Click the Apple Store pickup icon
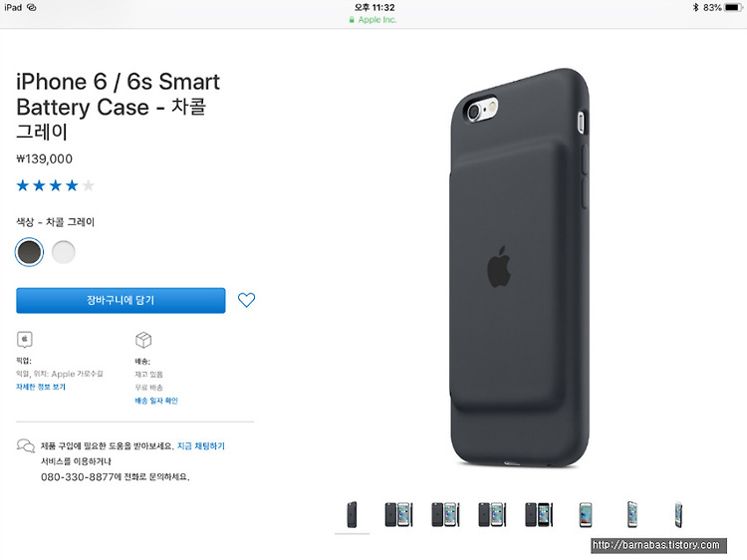The width and height of the screenshot is (747, 560). click(x=25, y=340)
